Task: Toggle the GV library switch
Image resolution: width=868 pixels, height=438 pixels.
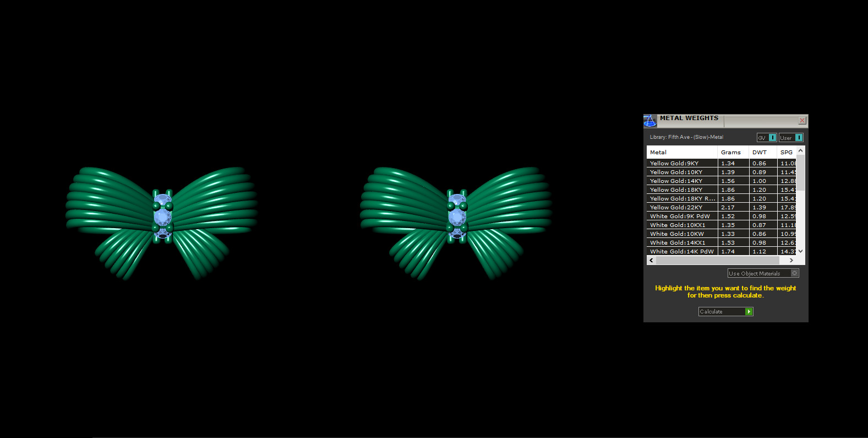Action: (x=767, y=138)
